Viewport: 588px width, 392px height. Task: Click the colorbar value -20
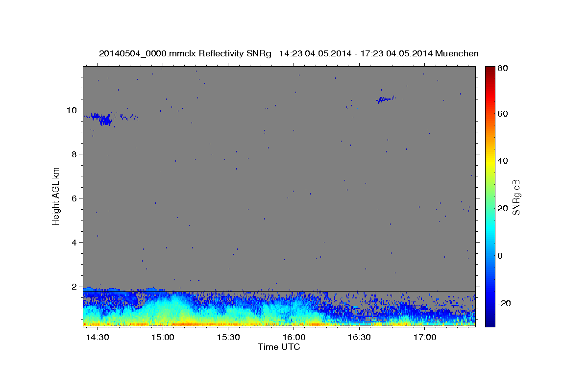click(504, 303)
